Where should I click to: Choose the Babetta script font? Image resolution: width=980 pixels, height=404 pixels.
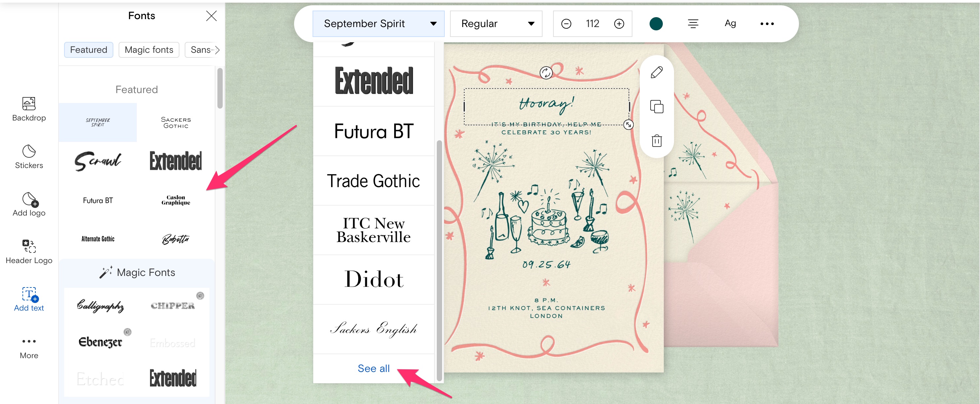pos(176,239)
